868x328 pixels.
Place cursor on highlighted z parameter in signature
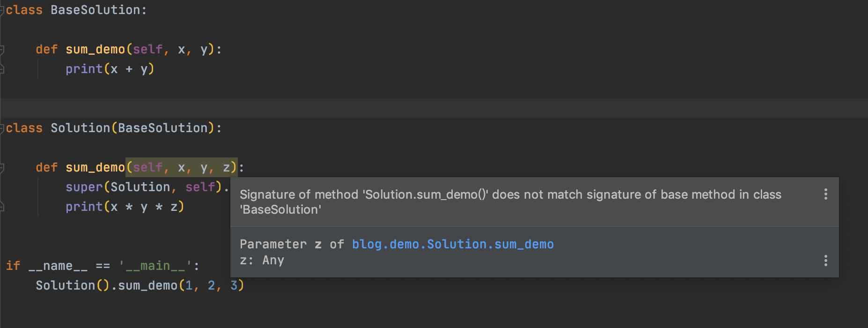(227, 167)
